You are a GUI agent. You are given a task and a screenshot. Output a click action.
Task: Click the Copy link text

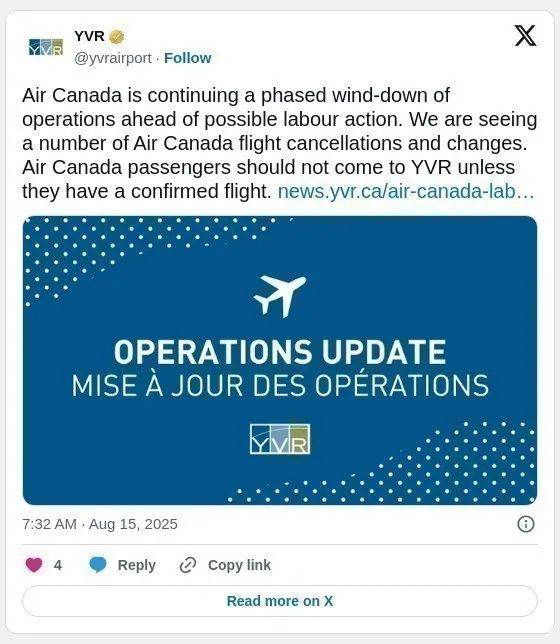click(x=239, y=565)
